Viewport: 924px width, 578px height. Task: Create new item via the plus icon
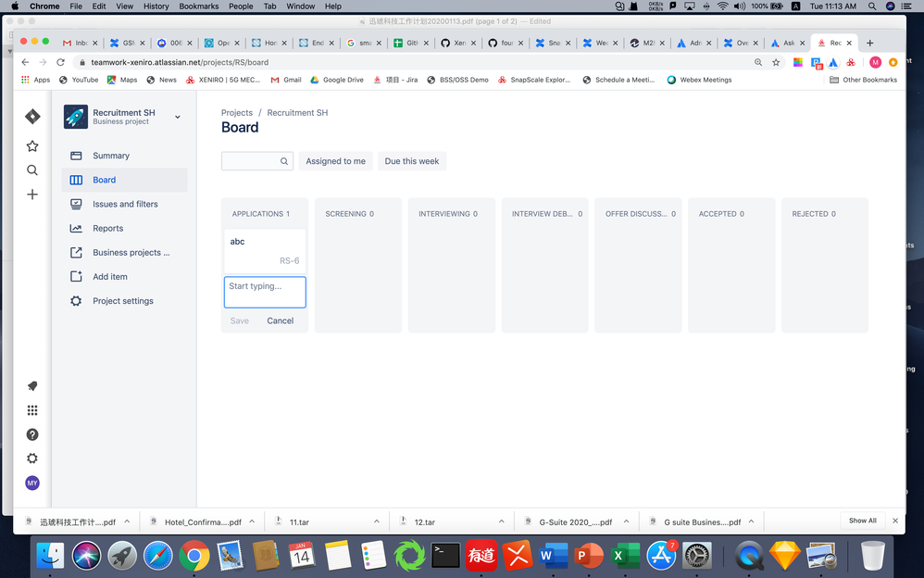click(31, 194)
